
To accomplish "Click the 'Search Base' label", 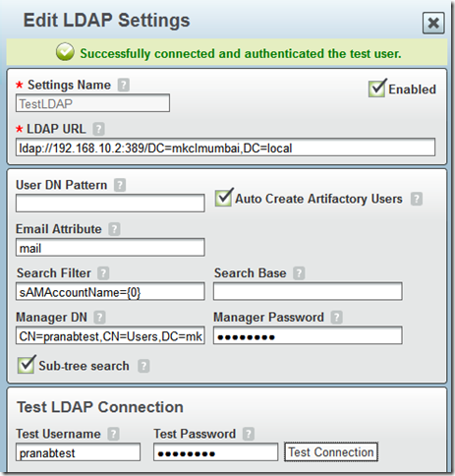I will click(251, 273).
